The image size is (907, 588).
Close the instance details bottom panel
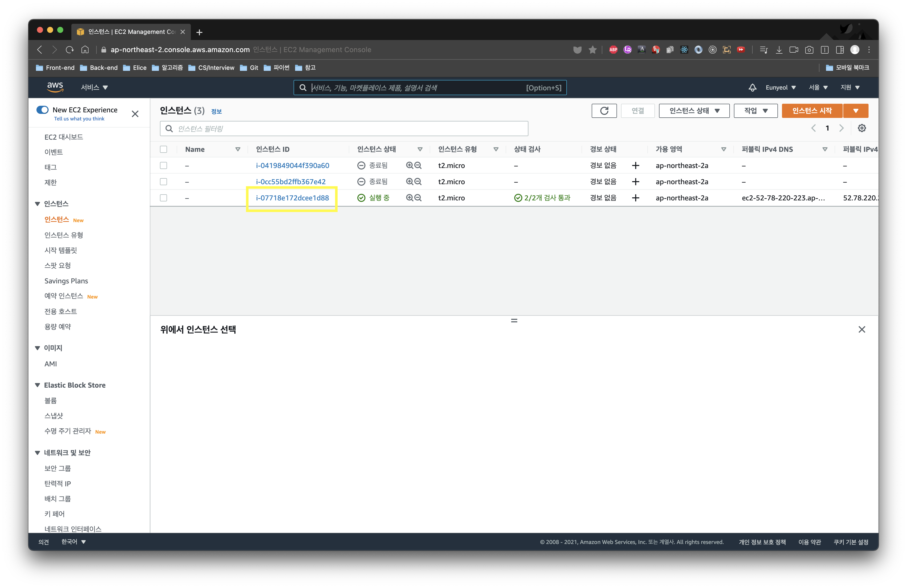tap(862, 329)
